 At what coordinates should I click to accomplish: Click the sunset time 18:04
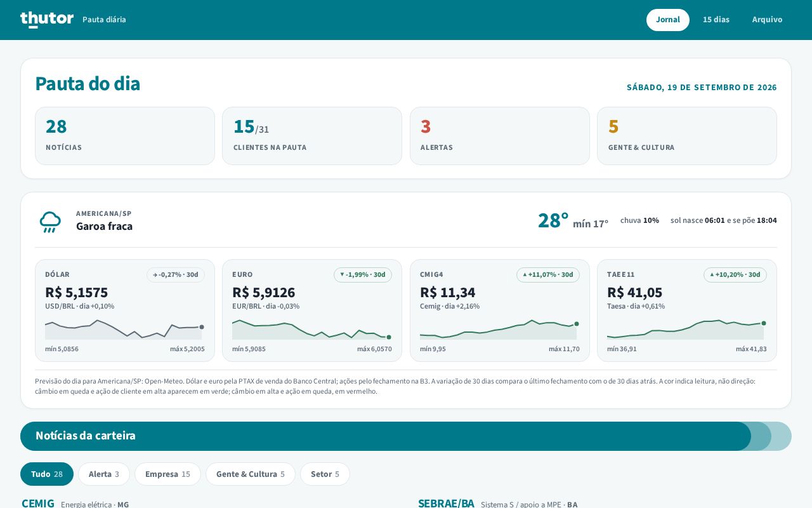pos(767,220)
